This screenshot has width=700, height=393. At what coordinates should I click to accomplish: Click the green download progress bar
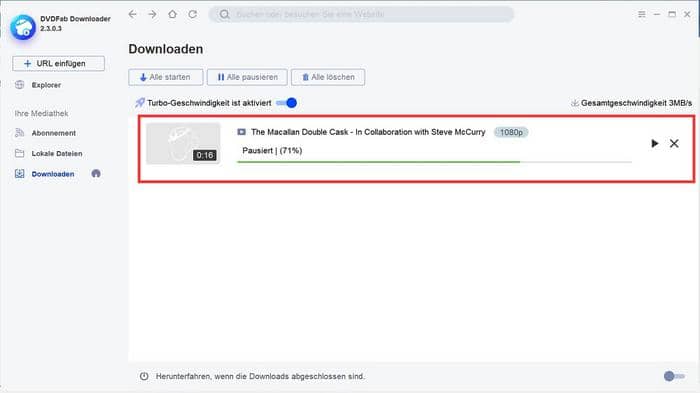pyautogui.click(x=379, y=162)
